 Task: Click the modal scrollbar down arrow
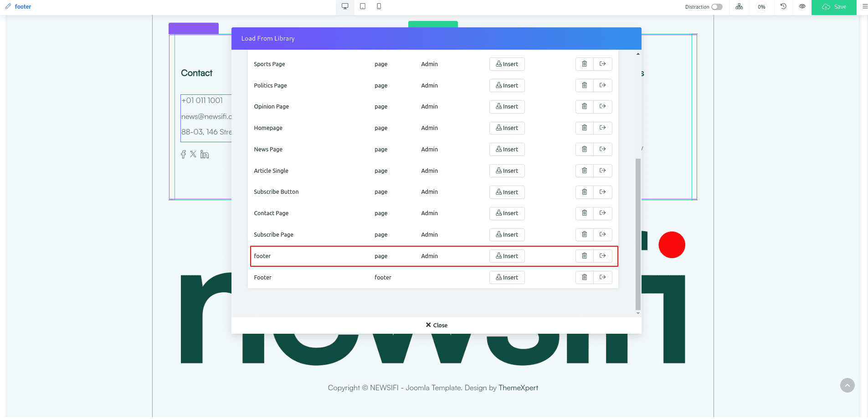638,313
